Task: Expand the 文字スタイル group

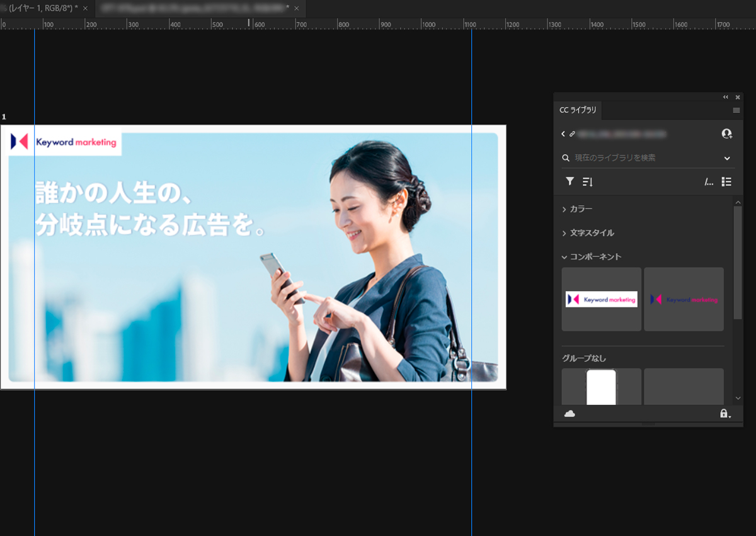Action: [588, 232]
